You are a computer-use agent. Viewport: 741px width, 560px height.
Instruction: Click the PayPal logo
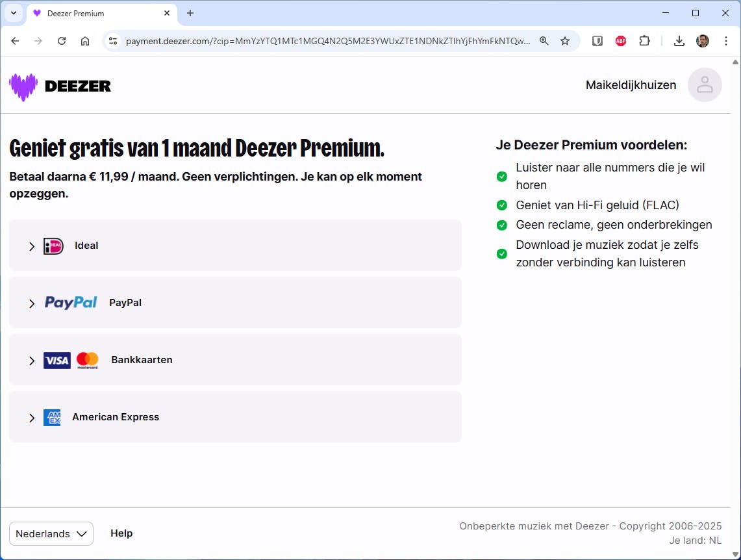pyautogui.click(x=70, y=302)
